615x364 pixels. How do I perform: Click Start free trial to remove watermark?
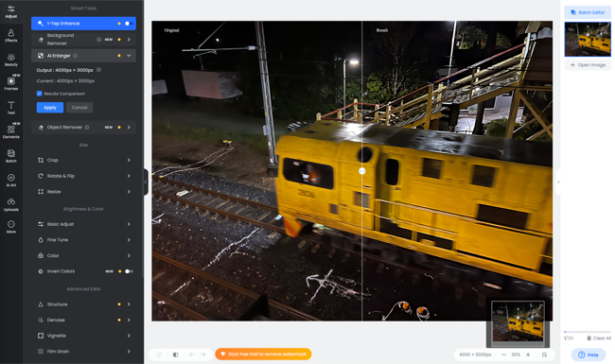click(x=263, y=355)
